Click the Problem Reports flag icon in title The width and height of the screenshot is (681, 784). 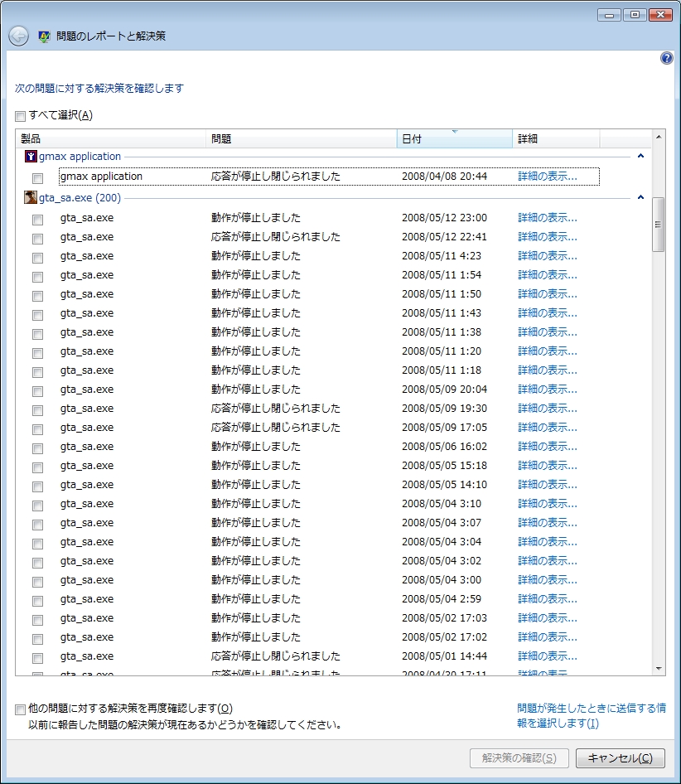[44, 37]
